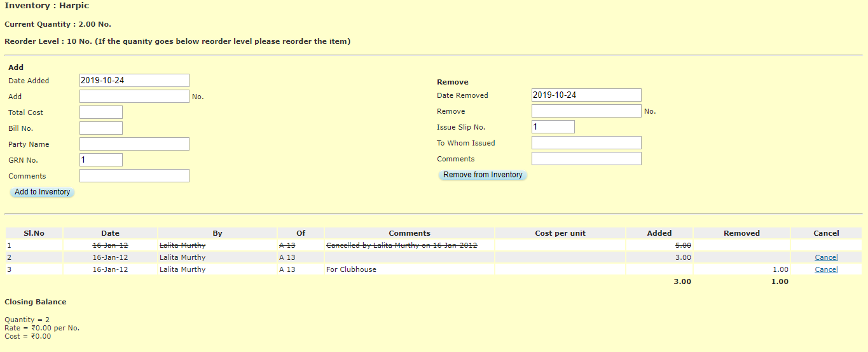The image size is (868, 352).
Task: Click the By column header
Action: point(217,233)
